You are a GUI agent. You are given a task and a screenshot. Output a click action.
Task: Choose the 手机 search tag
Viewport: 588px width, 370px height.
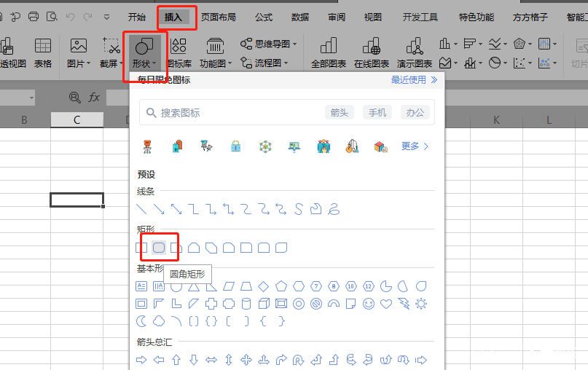[x=377, y=112]
